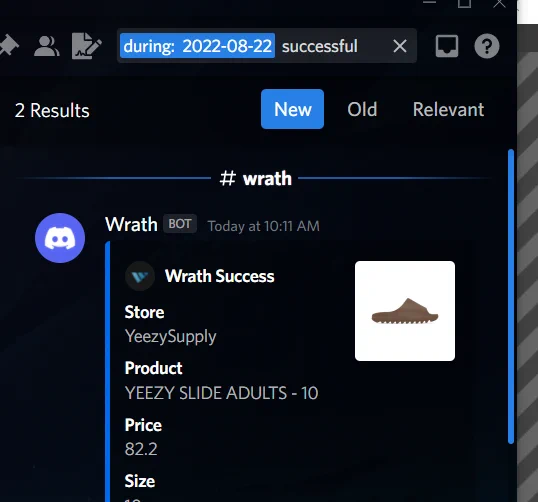Click the Size field label
This screenshot has width=538, height=502.
tap(140, 481)
